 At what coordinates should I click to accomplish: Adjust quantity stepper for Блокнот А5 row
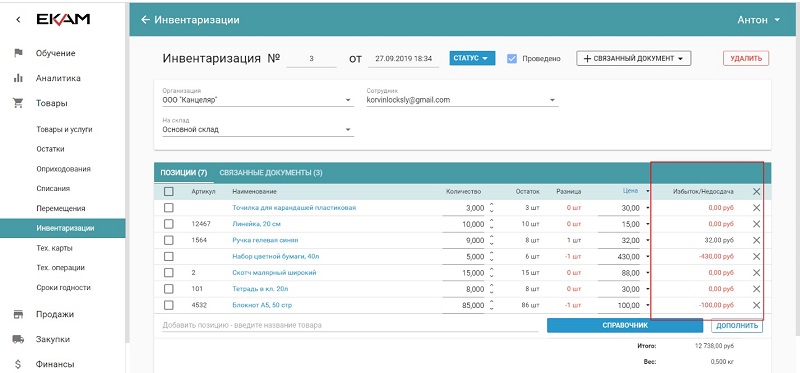491,305
